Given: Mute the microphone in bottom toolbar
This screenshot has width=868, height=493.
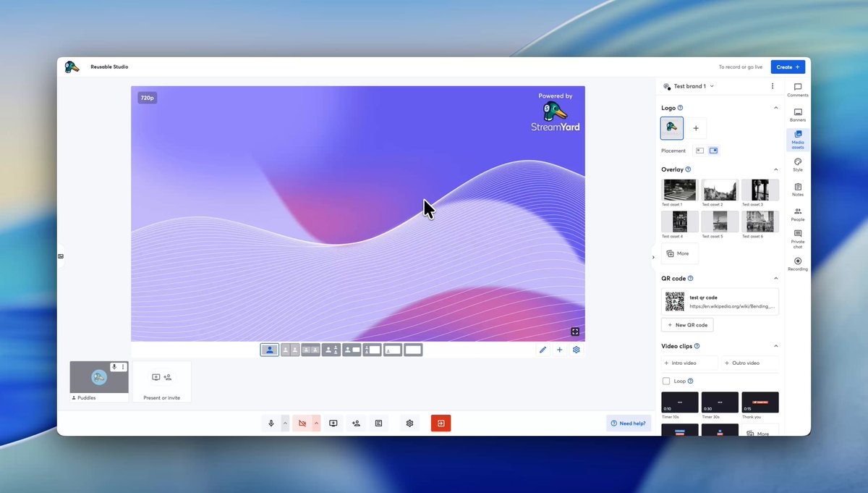Looking at the screenshot, I should click(271, 424).
